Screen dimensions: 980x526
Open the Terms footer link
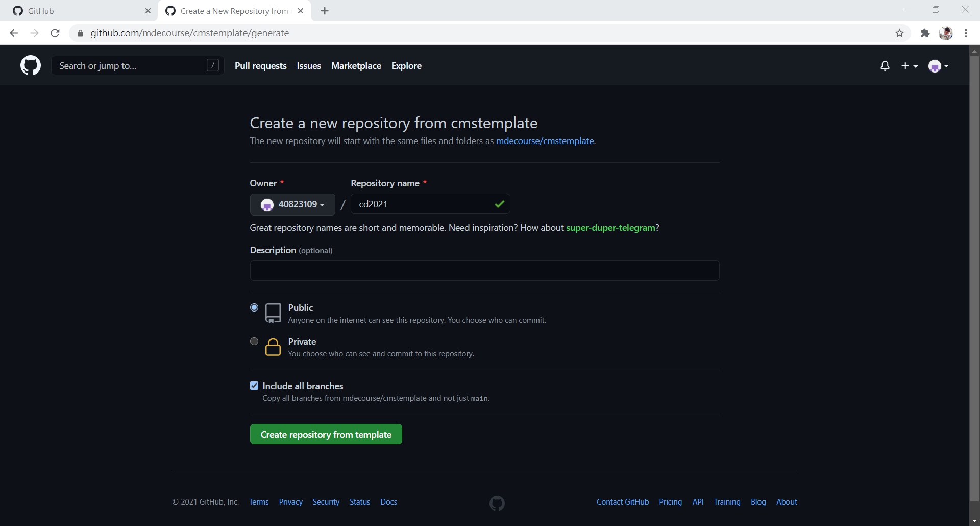tap(259, 502)
